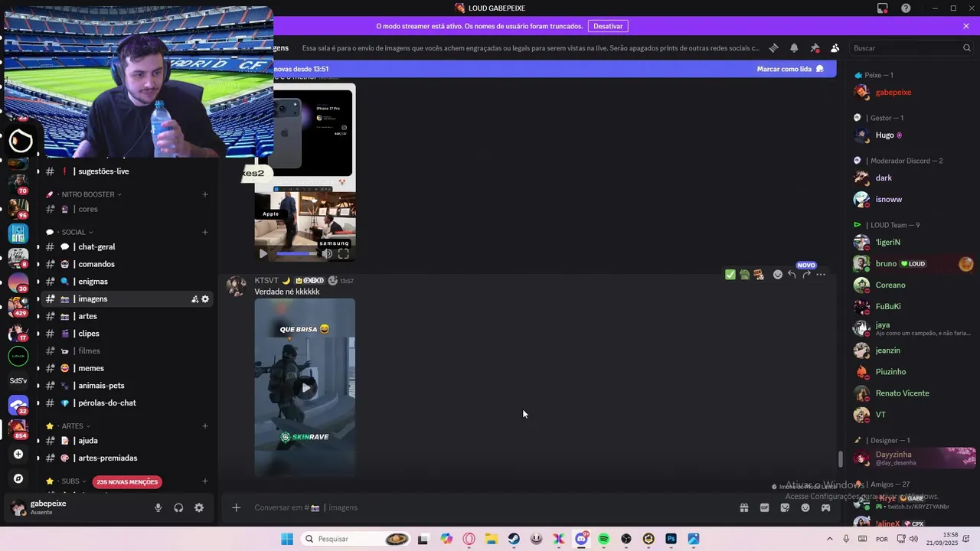The image size is (980, 551).
Task: Jump to 235 novas menções
Action: tap(127, 482)
